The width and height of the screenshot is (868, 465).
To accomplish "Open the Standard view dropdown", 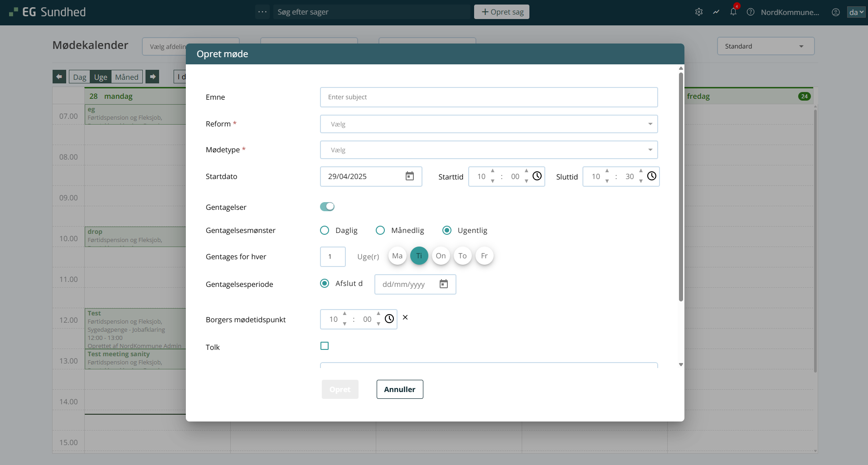I will (765, 46).
